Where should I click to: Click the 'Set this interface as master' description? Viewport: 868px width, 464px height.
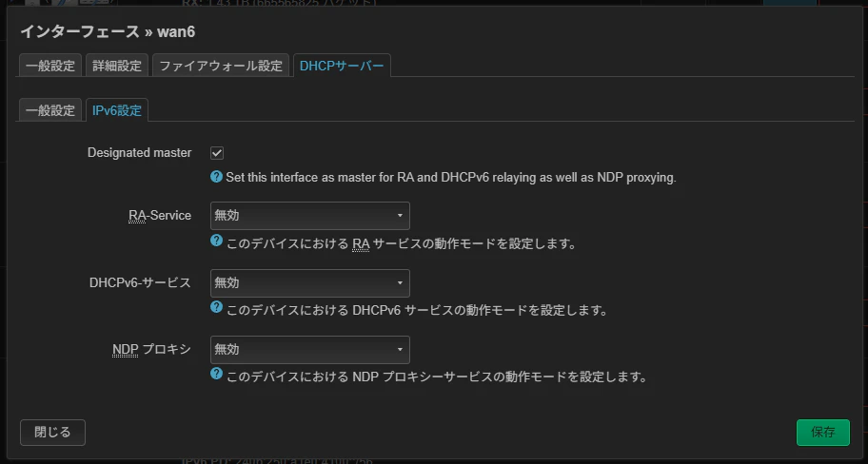click(450, 178)
